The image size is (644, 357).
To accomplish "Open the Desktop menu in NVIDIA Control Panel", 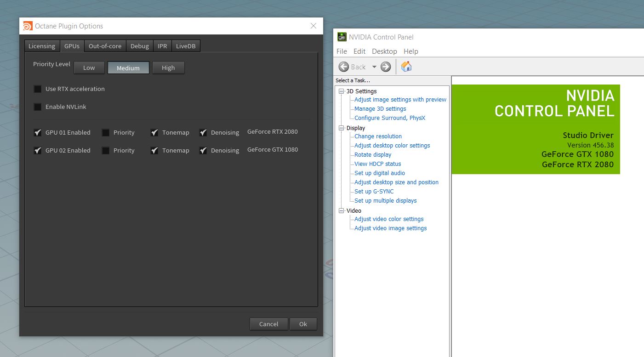I will pos(384,51).
